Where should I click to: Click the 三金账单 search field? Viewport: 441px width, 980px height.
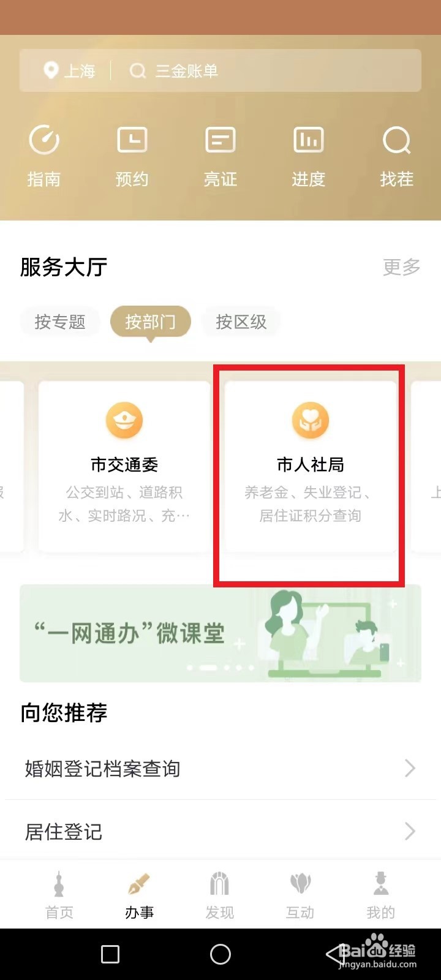pyautogui.click(x=269, y=71)
